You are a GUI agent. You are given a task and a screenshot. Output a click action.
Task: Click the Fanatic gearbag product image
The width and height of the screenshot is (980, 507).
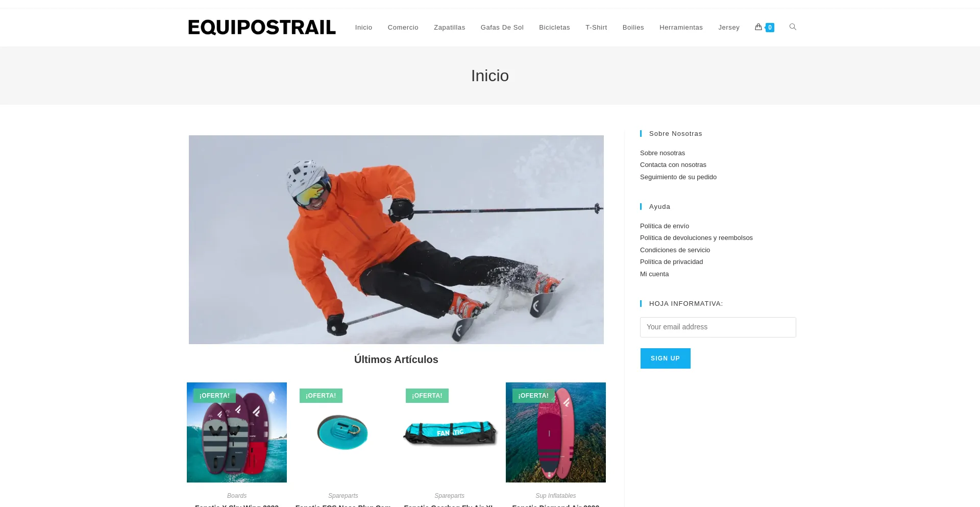click(449, 432)
